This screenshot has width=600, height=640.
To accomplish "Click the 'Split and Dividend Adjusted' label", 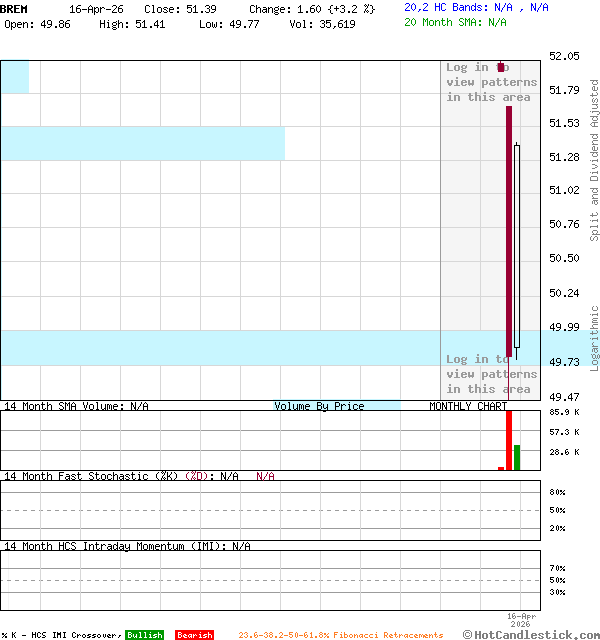I will pos(594,160).
